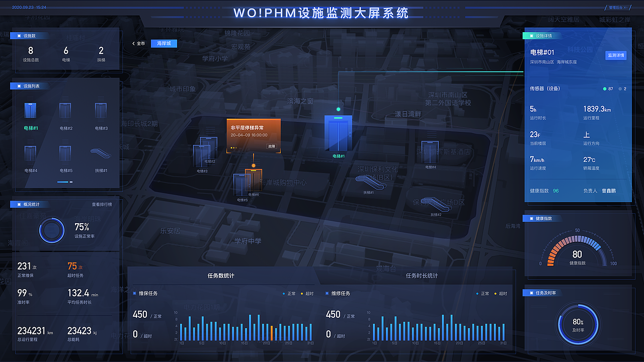Click the 故障 tag on the alert card
The height and width of the screenshot is (362, 644).
coord(272,146)
